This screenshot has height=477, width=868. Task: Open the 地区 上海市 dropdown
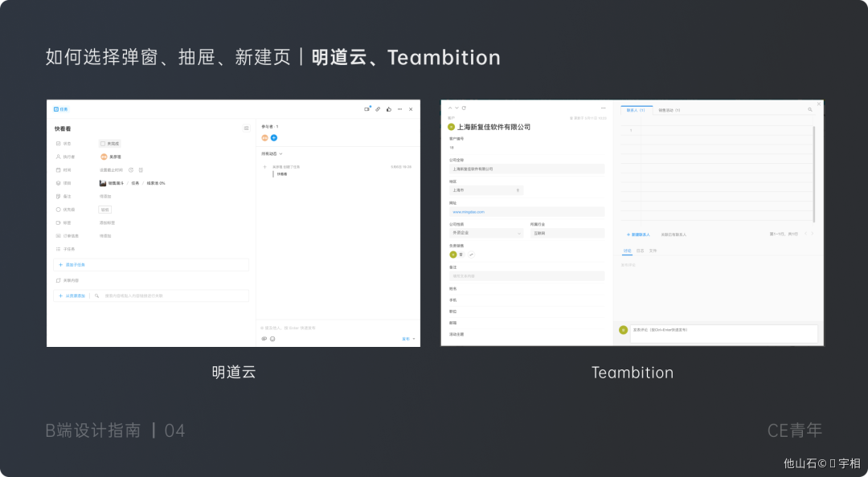[486, 190]
